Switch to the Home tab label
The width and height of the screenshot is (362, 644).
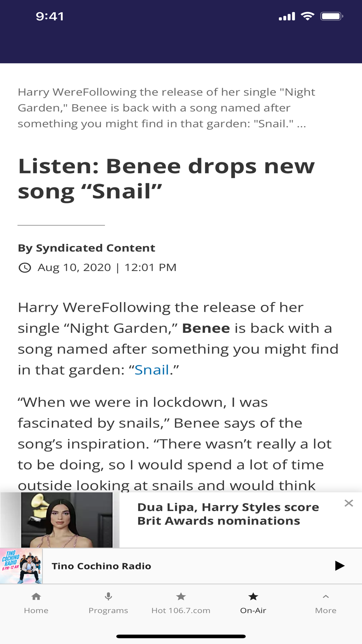tap(36, 611)
